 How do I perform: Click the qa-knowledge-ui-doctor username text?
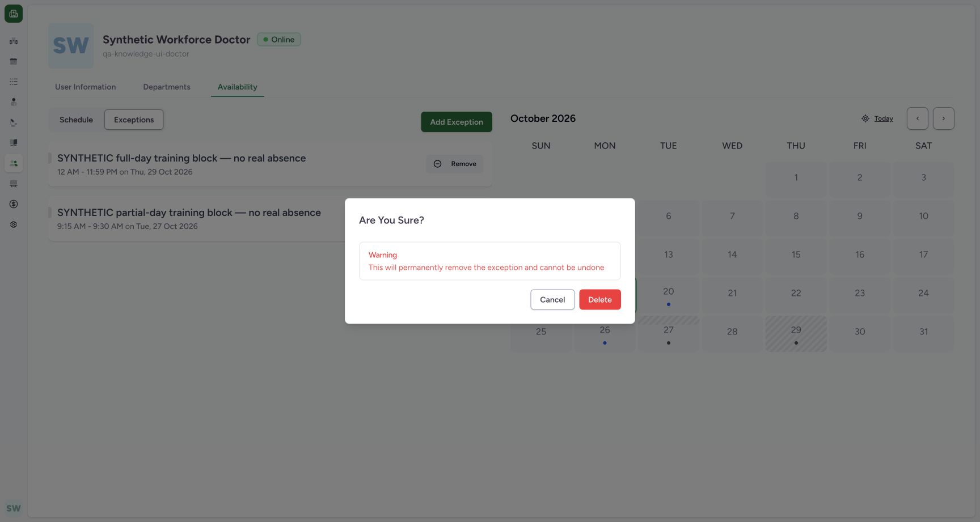point(146,54)
